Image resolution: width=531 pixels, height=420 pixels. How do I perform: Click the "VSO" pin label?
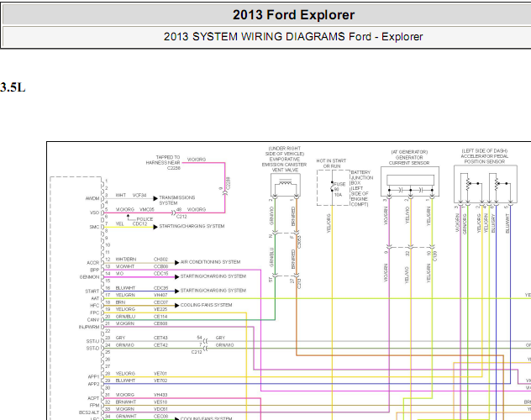click(x=94, y=213)
